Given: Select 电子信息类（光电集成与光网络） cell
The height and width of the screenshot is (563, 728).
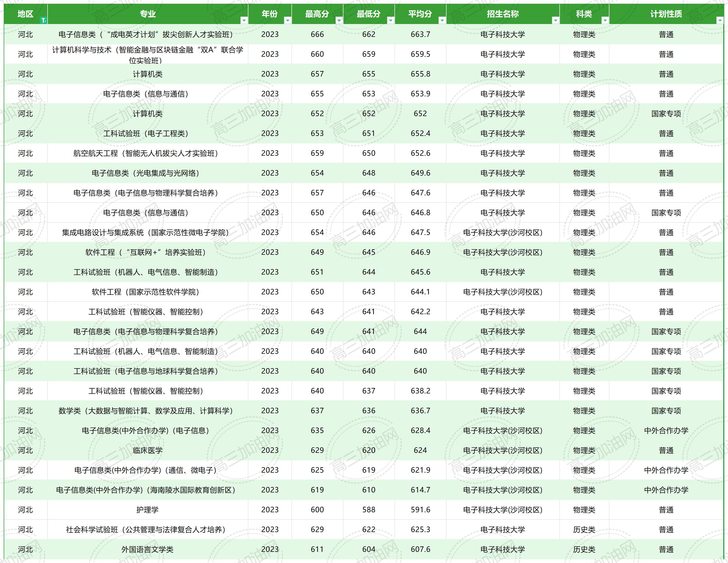Looking at the screenshot, I should [148, 173].
